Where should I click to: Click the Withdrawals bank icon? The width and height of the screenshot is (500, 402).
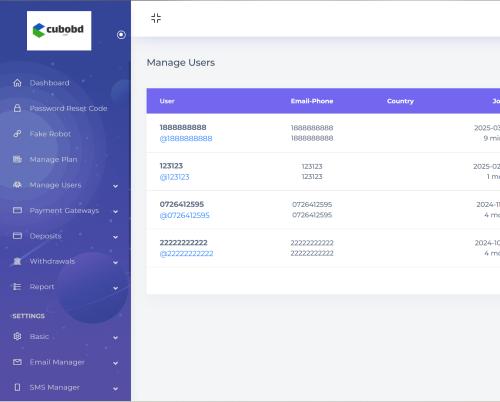[x=17, y=261]
